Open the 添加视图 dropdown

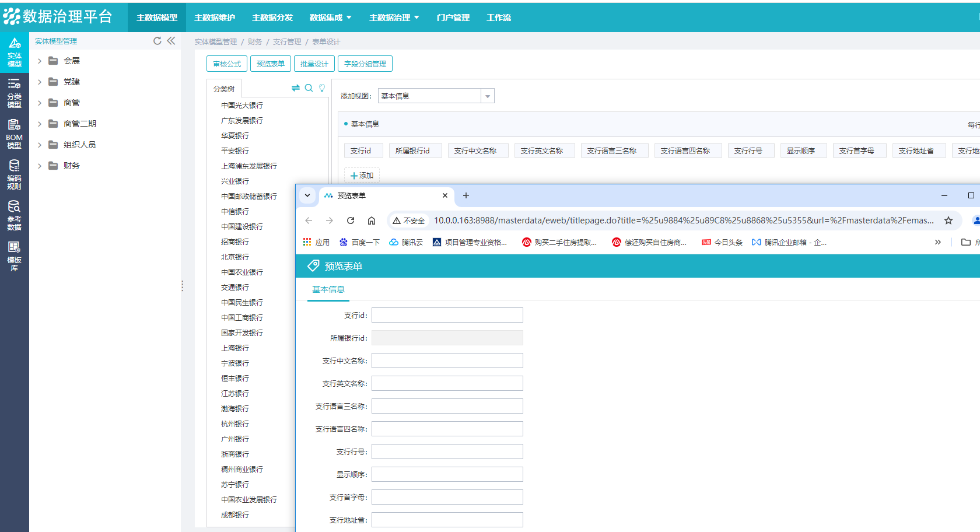[488, 96]
